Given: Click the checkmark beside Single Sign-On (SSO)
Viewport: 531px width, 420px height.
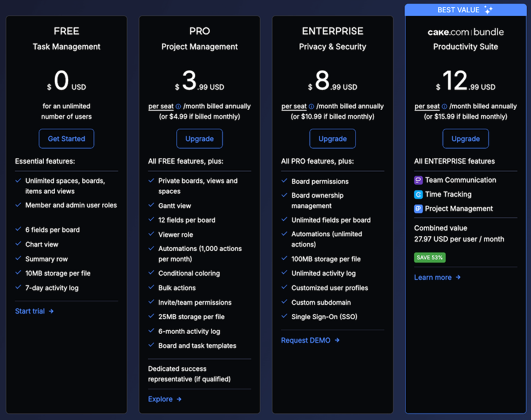Looking at the screenshot, I should click(284, 316).
